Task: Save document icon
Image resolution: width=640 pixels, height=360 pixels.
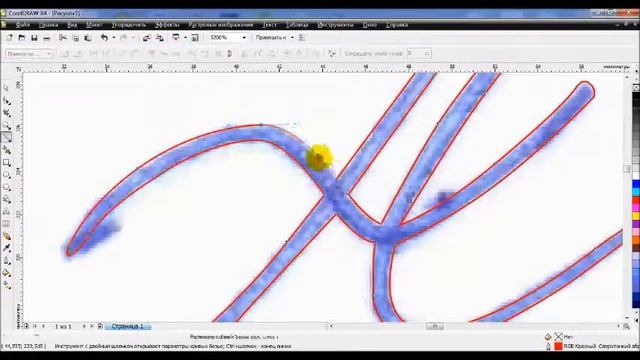Action: click(x=34, y=38)
